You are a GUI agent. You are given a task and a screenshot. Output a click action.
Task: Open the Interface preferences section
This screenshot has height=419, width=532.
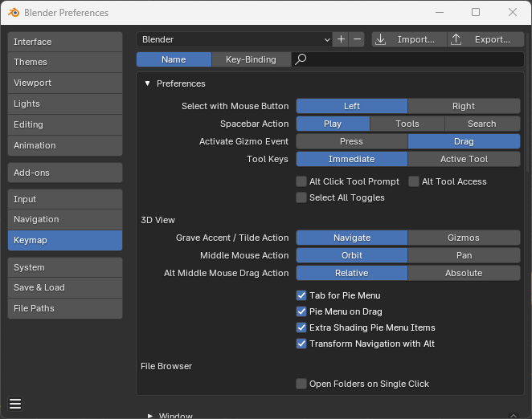(65, 42)
